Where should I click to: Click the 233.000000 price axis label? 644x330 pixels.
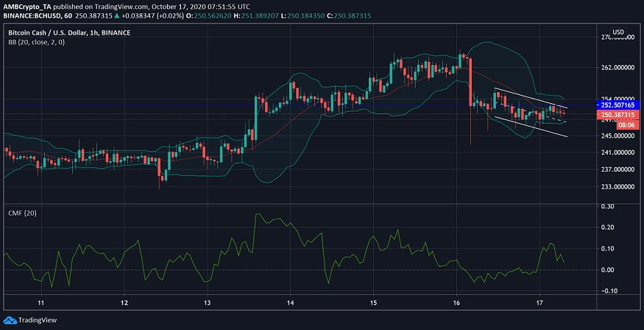pyautogui.click(x=617, y=186)
